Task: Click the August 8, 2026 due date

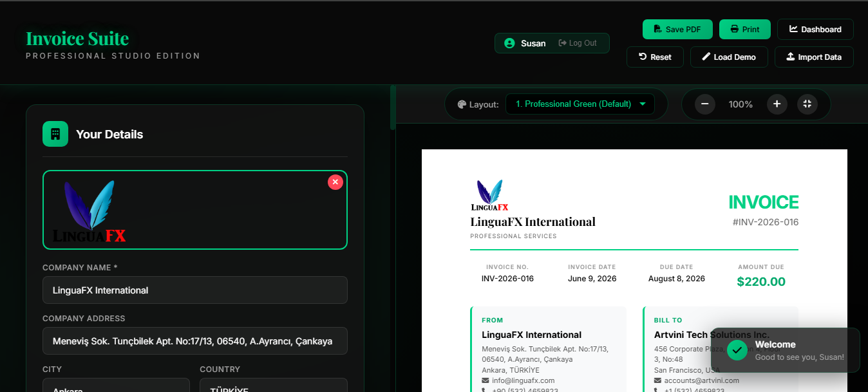Action: 676,279
